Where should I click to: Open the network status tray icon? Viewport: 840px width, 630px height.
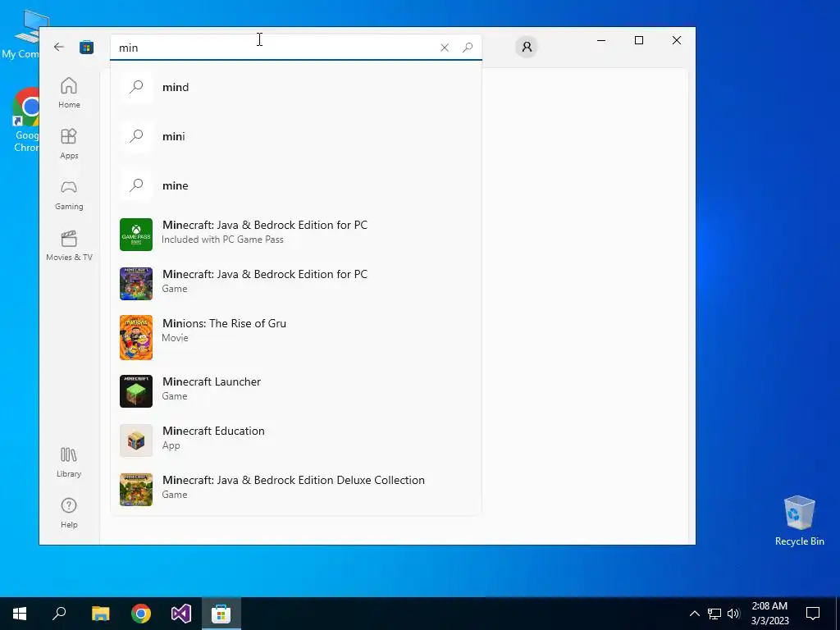click(714, 614)
